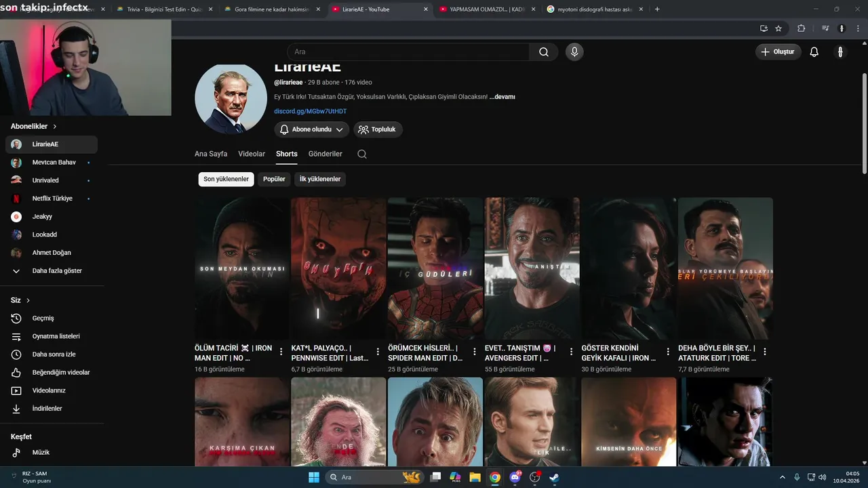Open Steam from the taskbar

coord(554,477)
